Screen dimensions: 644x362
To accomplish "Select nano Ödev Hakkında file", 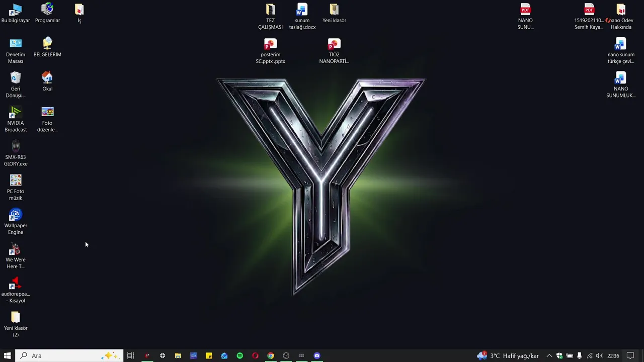I will pyautogui.click(x=621, y=17).
